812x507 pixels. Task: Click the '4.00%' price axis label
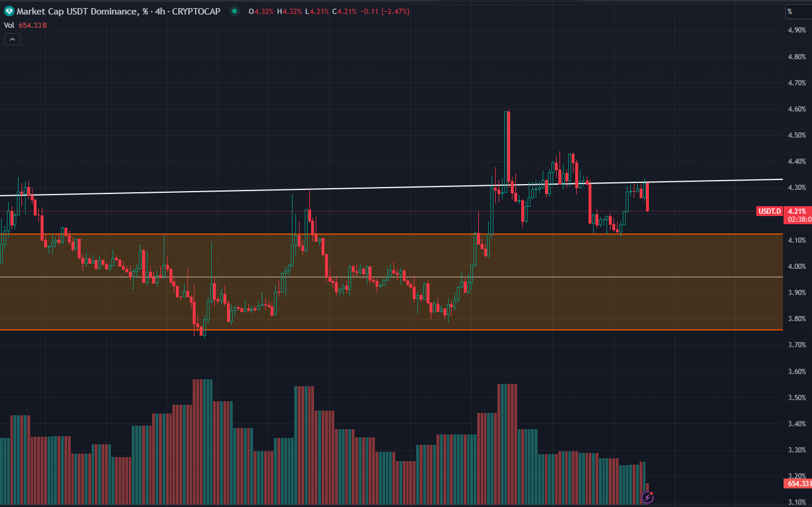(796, 267)
